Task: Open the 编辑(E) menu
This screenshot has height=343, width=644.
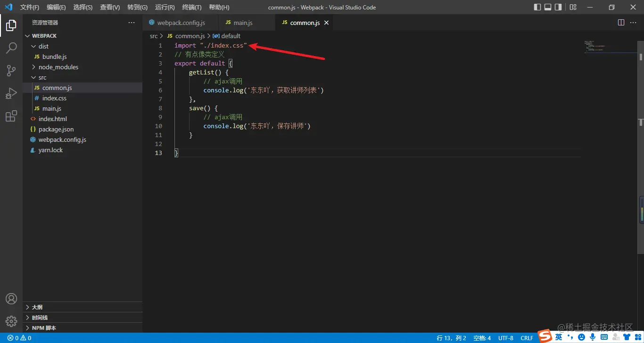Action: click(57, 7)
